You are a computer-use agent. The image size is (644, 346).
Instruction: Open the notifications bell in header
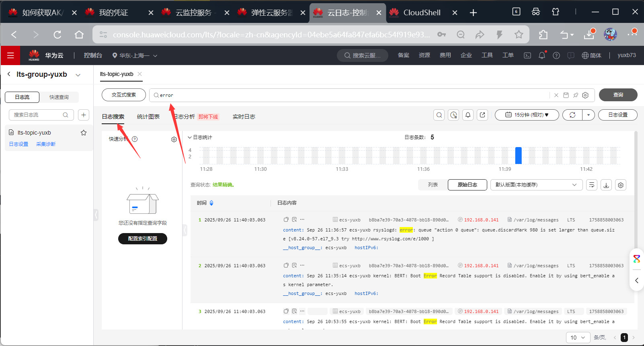click(542, 55)
